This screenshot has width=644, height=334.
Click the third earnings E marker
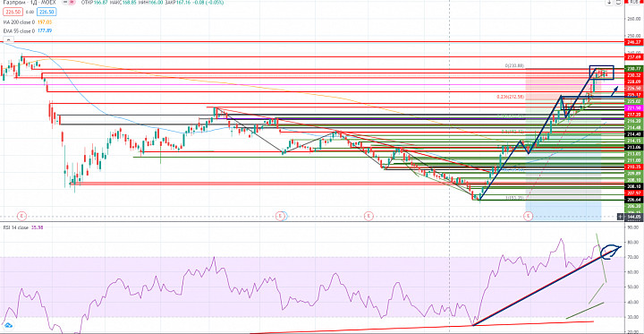tap(369, 215)
